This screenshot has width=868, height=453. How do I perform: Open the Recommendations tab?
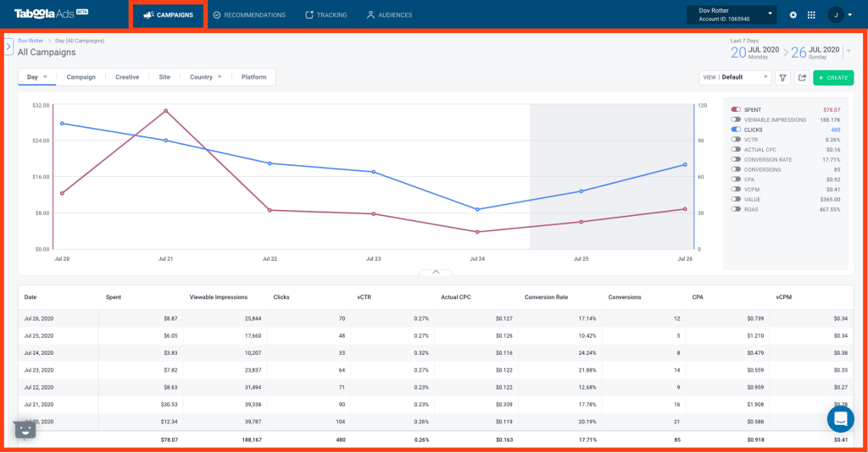[249, 15]
